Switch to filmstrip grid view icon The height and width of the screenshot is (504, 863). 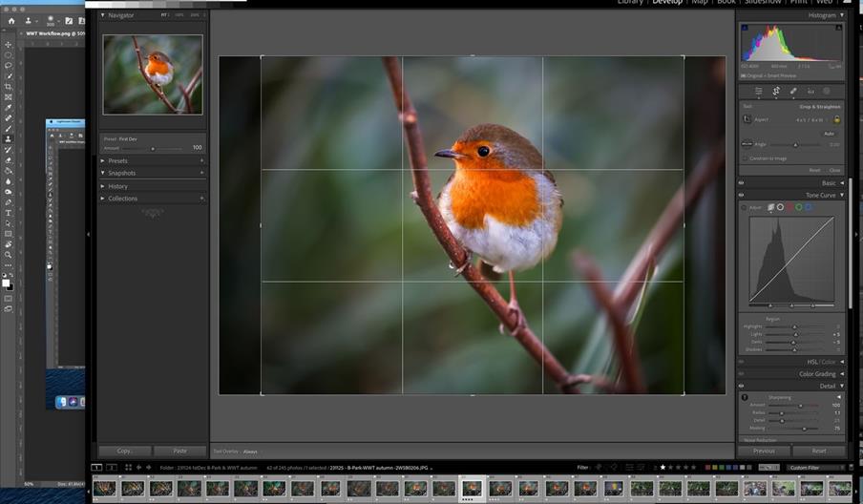[x=128, y=467]
